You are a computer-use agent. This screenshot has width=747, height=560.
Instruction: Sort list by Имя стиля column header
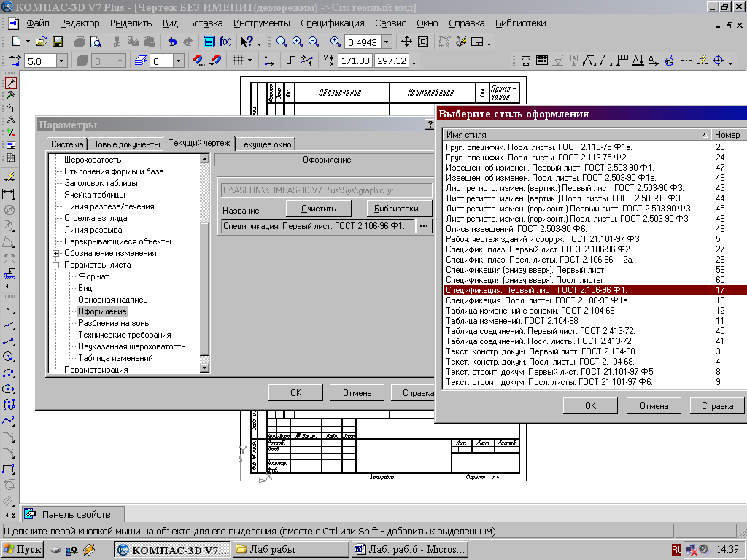(576, 135)
